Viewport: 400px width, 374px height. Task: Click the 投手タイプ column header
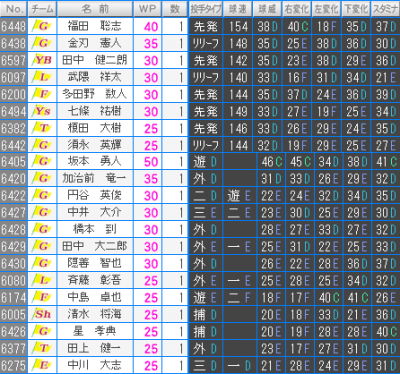pos(206,9)
